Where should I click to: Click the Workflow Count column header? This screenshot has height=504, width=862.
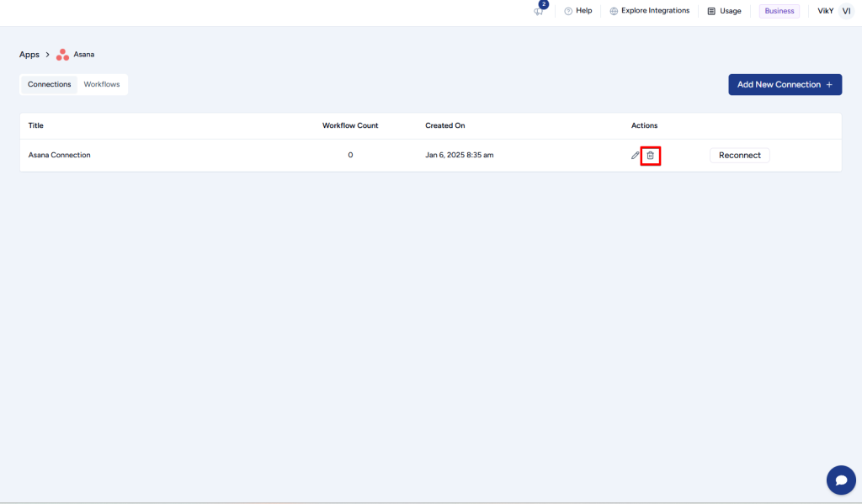[350, 125]
